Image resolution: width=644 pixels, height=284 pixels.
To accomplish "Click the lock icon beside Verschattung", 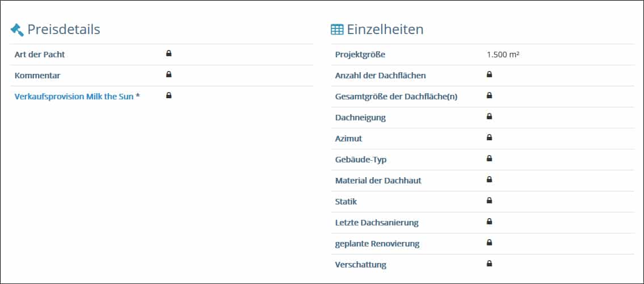I will tap(489, 264).
